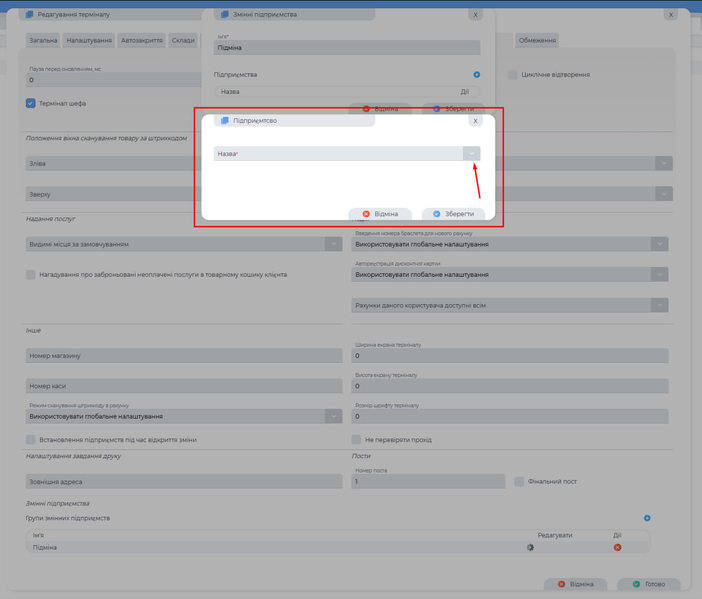702x599 pixels.
Task: Click the Підприємство dialog title icon
Action: coord(225,121)
